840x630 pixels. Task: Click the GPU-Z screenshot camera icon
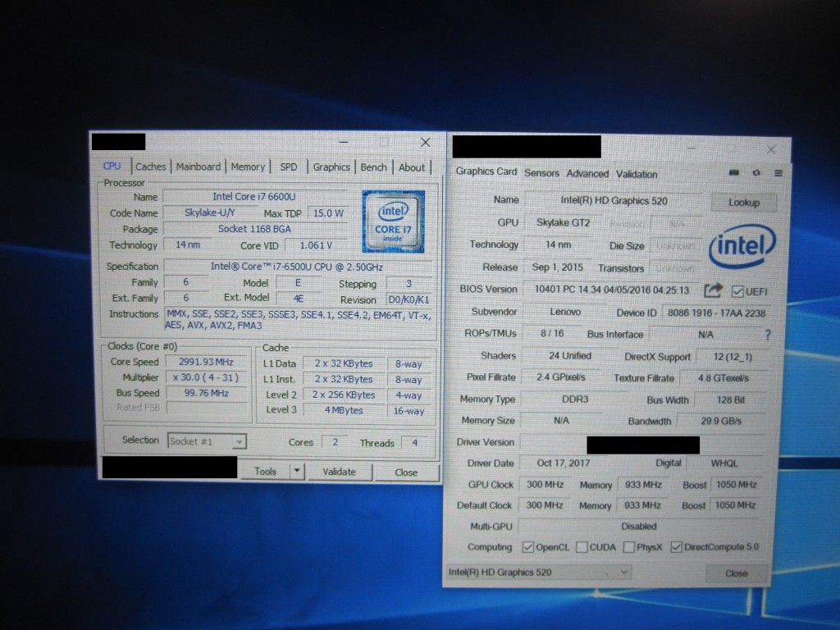point(734,172)
